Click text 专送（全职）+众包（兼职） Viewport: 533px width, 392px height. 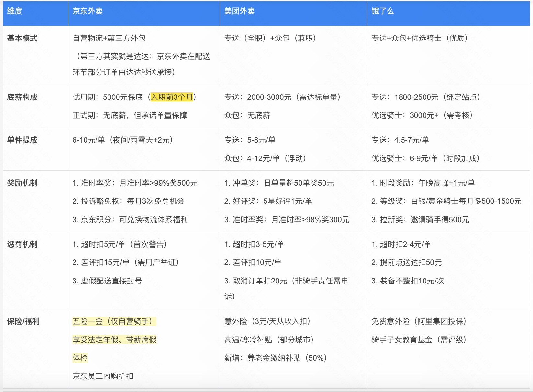pos(271,38)
